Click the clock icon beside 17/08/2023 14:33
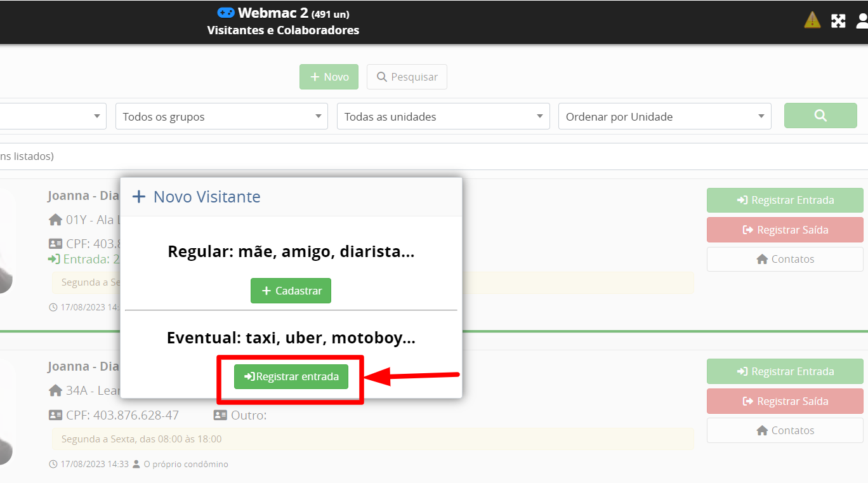Screen dimensions: 868x483 53,464
